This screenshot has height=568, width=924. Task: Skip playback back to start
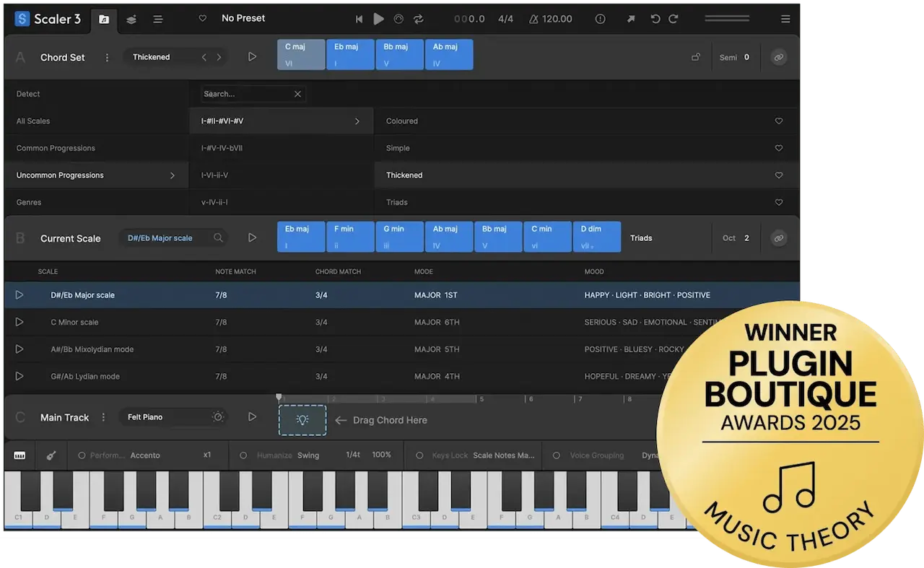pyautogui.click(x=359, y=19)
